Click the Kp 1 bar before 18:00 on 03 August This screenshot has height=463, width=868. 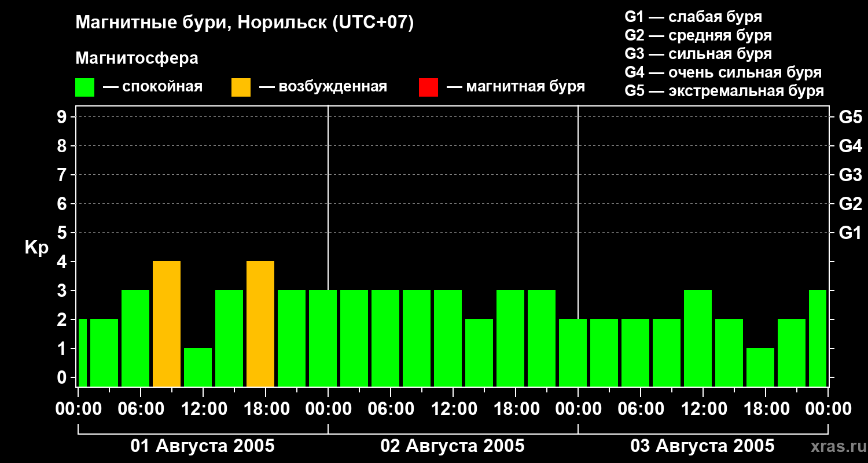click(x=760, y=367)
